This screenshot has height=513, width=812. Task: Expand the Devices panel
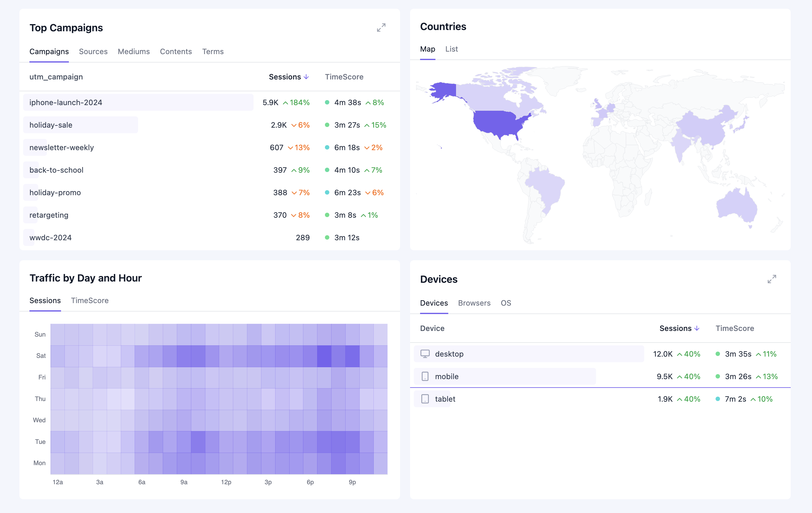[772, 279]
